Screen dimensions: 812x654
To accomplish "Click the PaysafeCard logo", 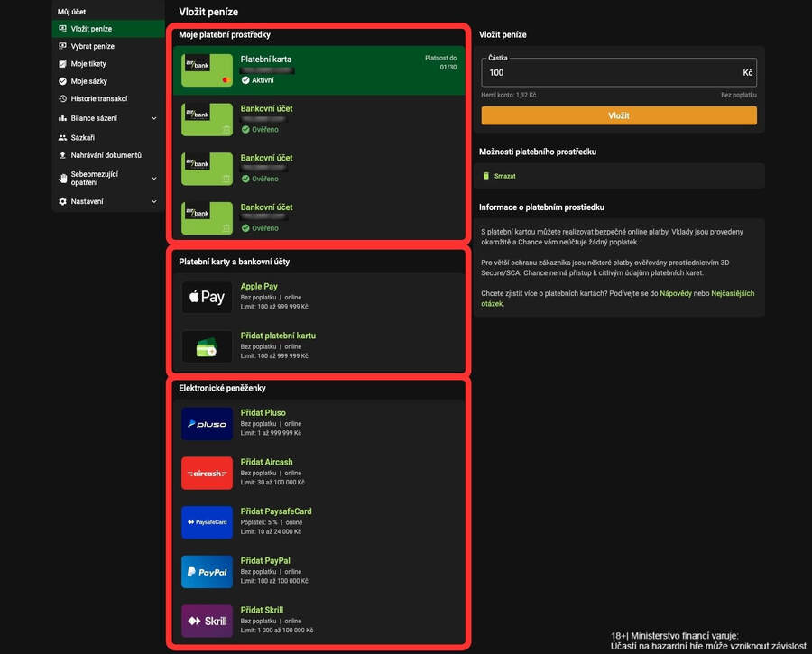I will pos(208,522).
